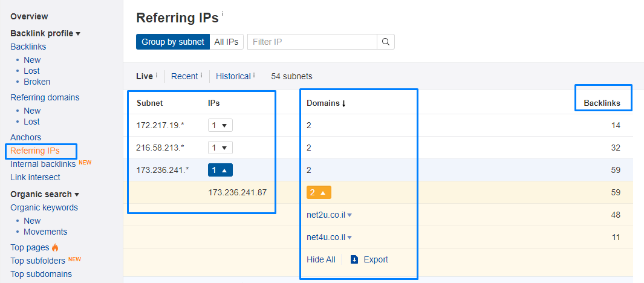Viewport: 644px width, 283px height.
Task: Open Movements sidebar link
Action: pos(45,232)
